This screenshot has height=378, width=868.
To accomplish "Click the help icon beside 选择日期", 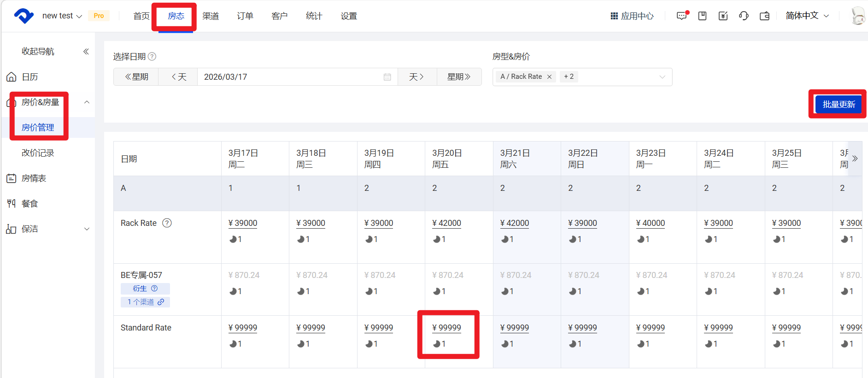I will (x=152, y=56).
